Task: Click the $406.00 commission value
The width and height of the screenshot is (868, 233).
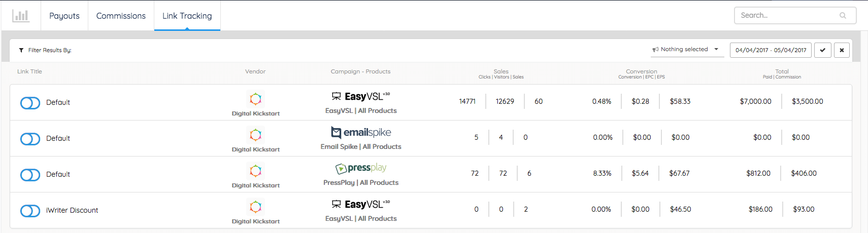Action: [x=804, y=173]
